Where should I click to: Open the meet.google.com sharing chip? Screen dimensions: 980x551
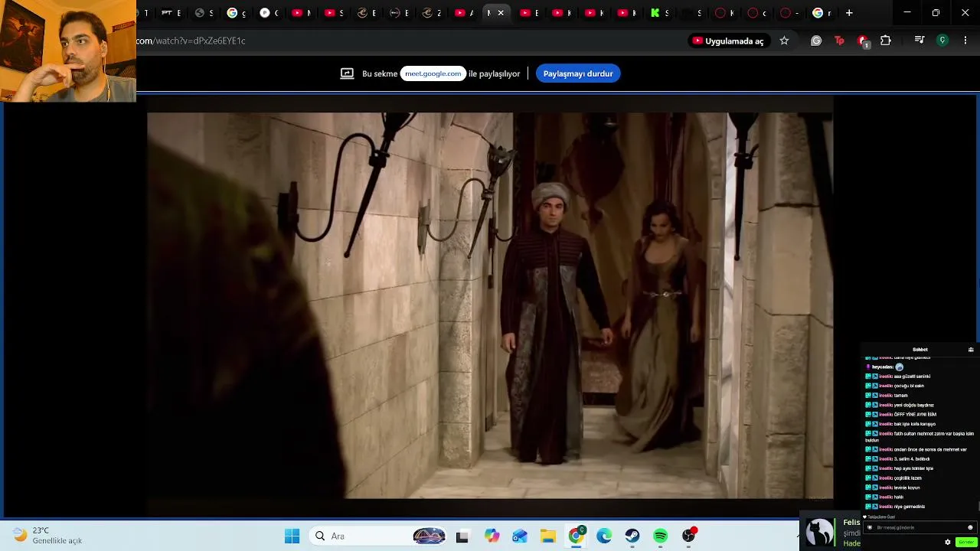[x=433, y=73]
